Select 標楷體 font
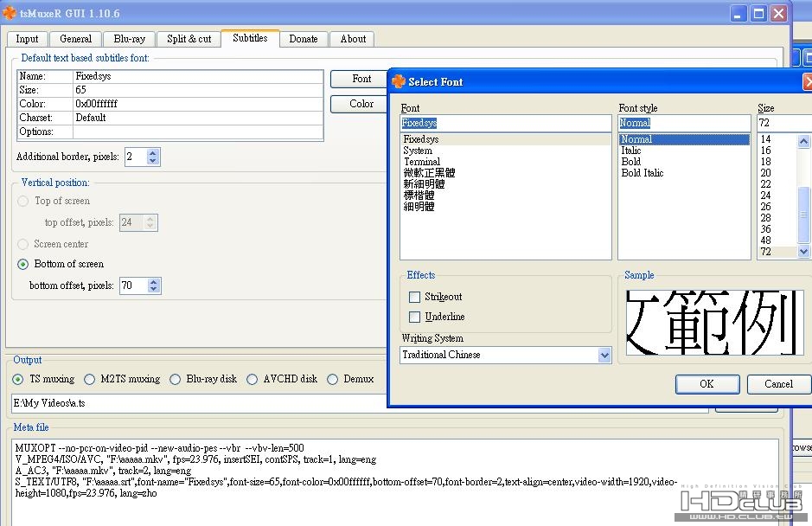 coord(505,196)
